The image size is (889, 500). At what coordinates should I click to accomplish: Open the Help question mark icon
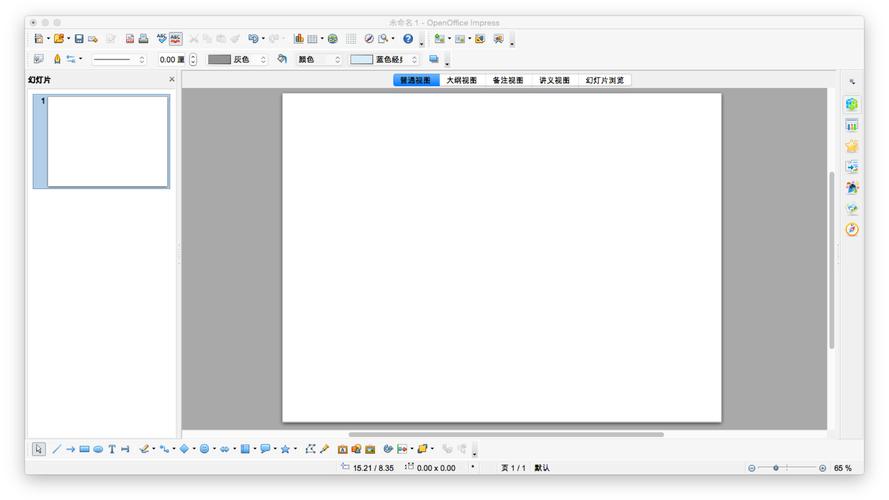(407, 39)
